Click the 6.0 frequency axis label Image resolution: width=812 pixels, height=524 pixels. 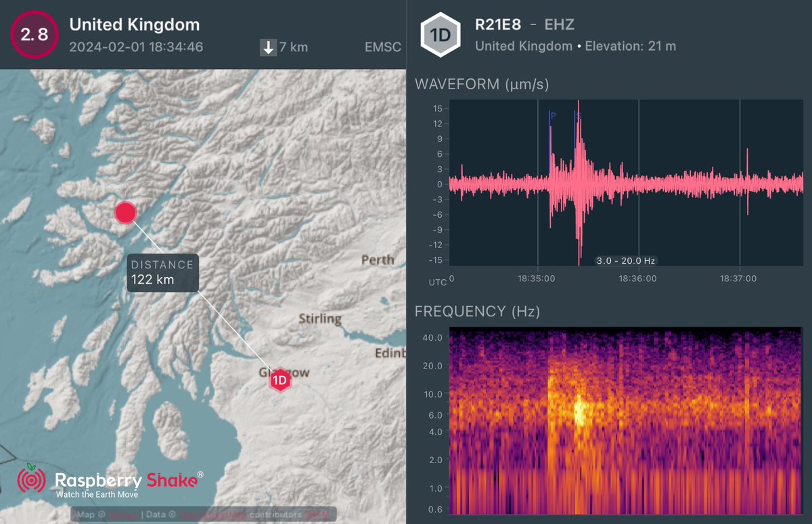[x=435, y=415]
